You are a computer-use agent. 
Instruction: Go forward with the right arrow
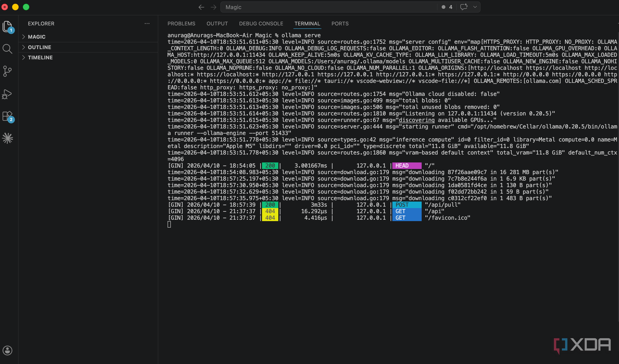(x=213, y=7)
